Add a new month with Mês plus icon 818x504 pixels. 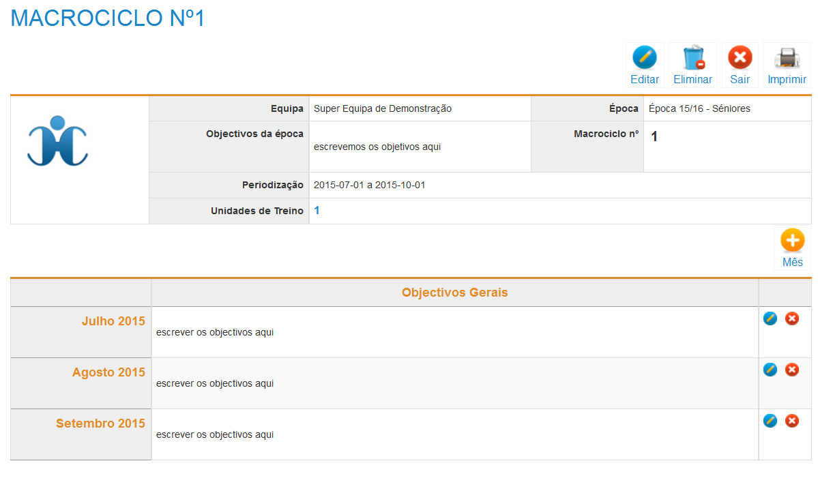point(792,241)
